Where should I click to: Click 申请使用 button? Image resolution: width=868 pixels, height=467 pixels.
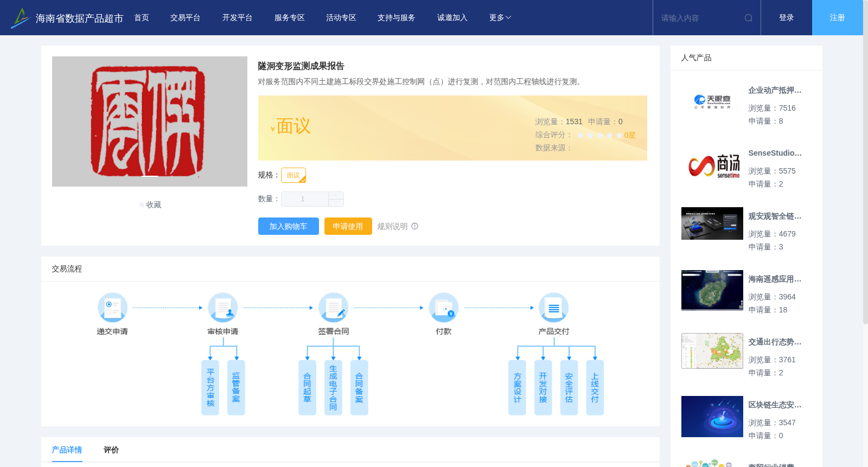(x=348, y=226)
